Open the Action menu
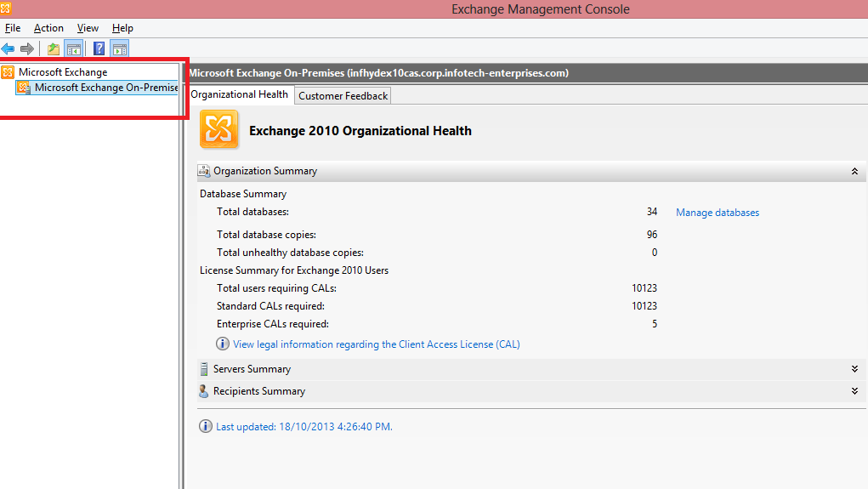This screenshot has height=489, width=868. click(x=48, y=28)
